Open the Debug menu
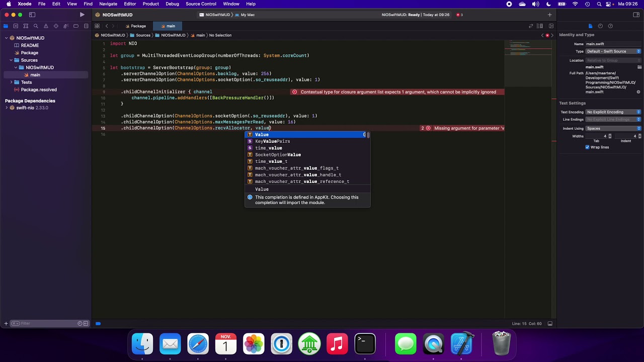Image resolution: width=644 pixels, height=362 pixels. pyautogui.click(x=172, y=4)
